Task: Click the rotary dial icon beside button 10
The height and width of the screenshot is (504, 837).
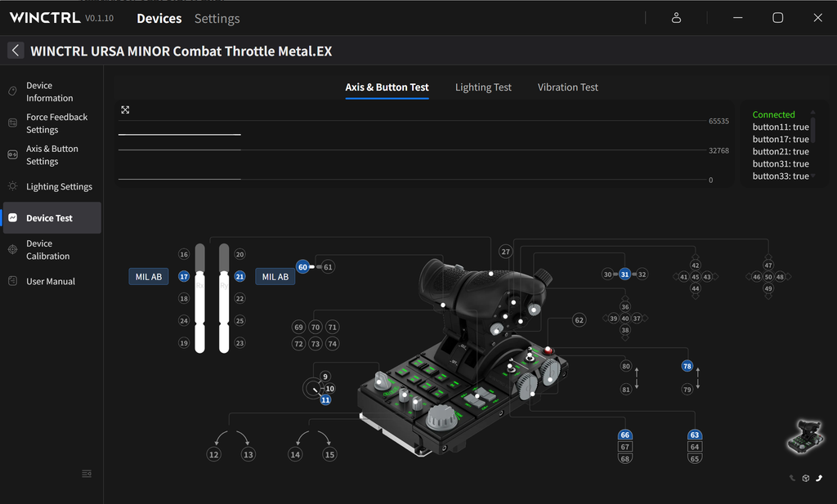Action: pyautogui.click(x=313, y=389)
